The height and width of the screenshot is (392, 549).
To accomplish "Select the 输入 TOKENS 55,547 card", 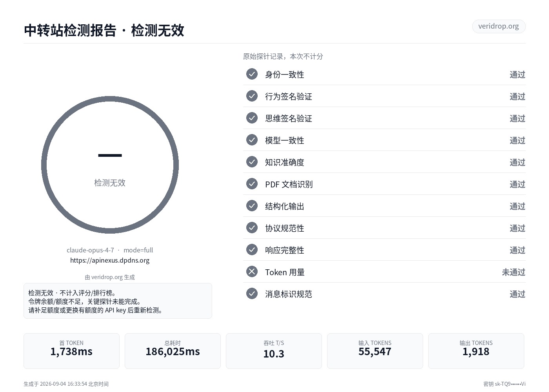I will pyautogui.click(x=375, y=351).
